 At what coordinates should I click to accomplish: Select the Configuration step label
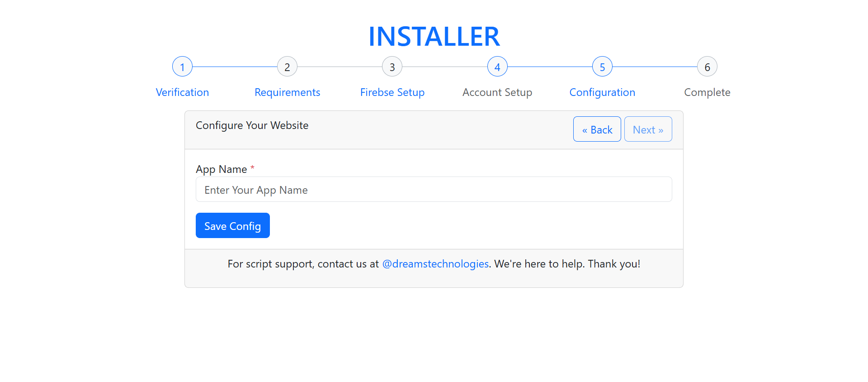click(x=602, y=92)
